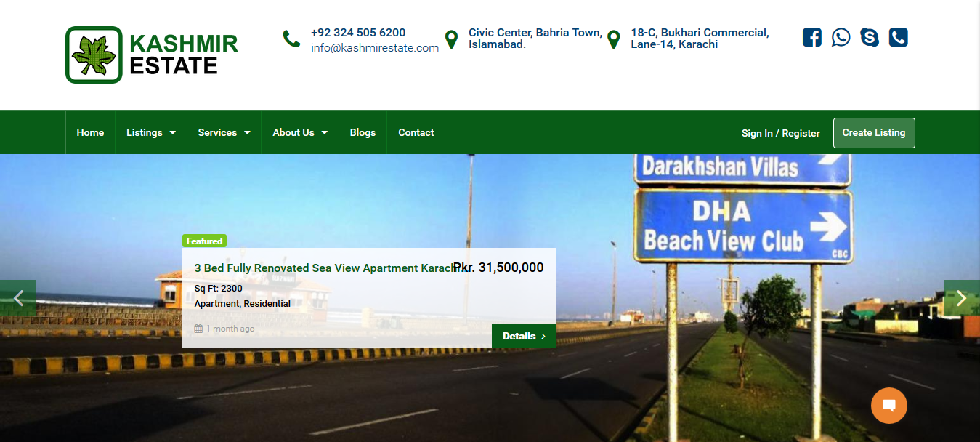The width and height of the screenshot is (980, 442).
Task: Open the Sign In / Register link
Action: 781,133
